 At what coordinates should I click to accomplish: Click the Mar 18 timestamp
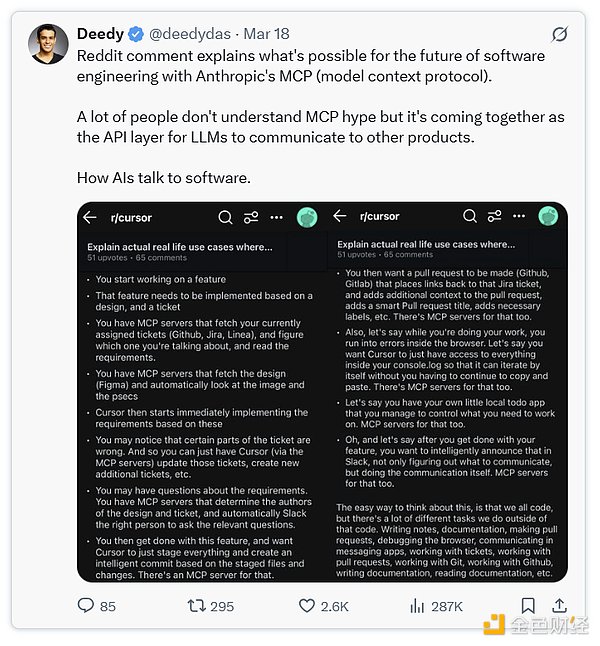click(267, 34)
